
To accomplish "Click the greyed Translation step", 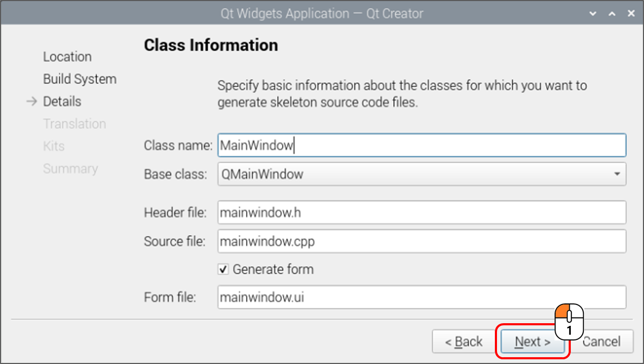I will [74, 124].
